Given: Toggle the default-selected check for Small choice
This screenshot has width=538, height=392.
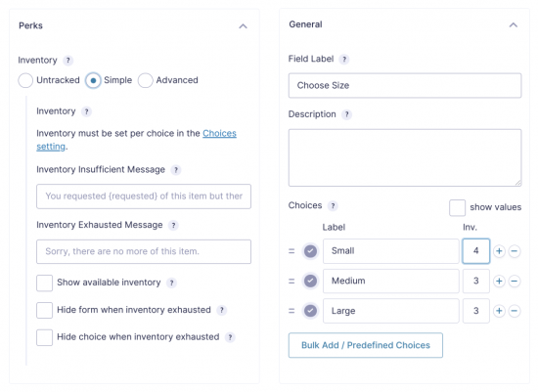Looking at the screenshot, I should (x=310, y=251).
